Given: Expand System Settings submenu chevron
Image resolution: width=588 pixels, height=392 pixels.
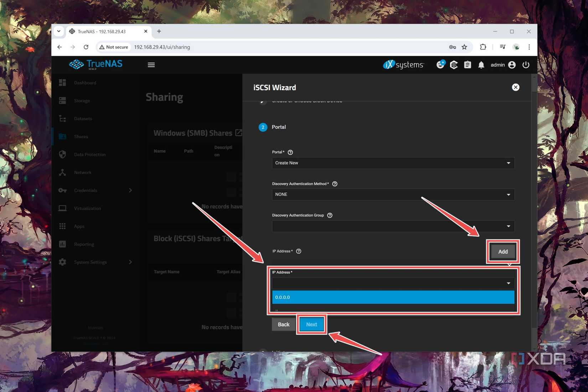Looking at the screenshot, I should [130, 262].
